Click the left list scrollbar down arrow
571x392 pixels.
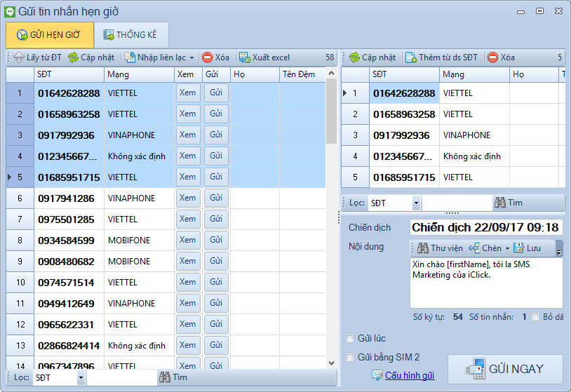(x=331, y=363)
